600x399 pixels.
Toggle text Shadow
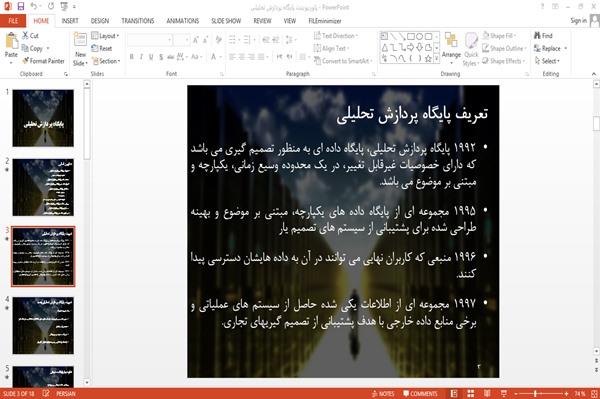pos(161,57)
